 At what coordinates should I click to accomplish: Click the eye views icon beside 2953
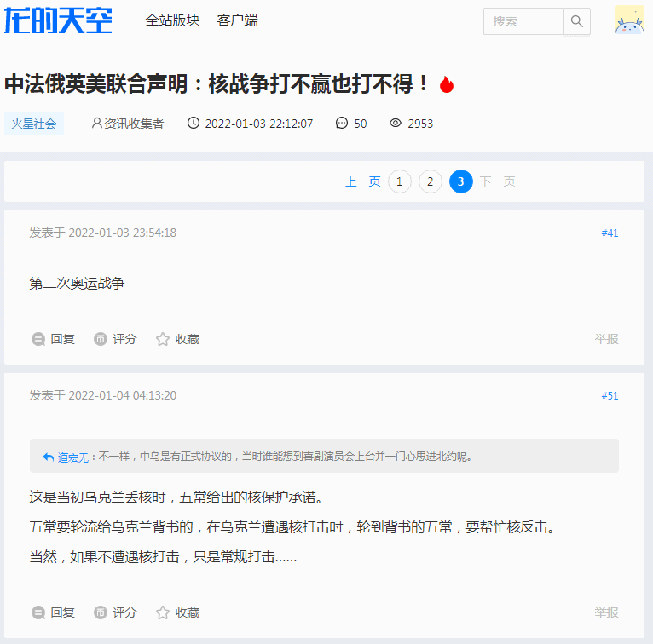396,123
